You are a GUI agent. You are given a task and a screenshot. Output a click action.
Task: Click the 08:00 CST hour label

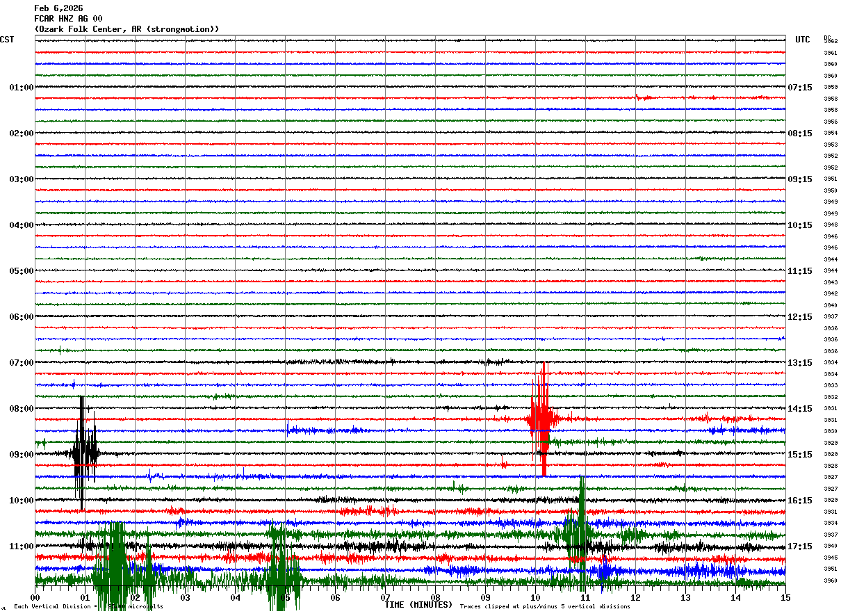coord(22,409)
